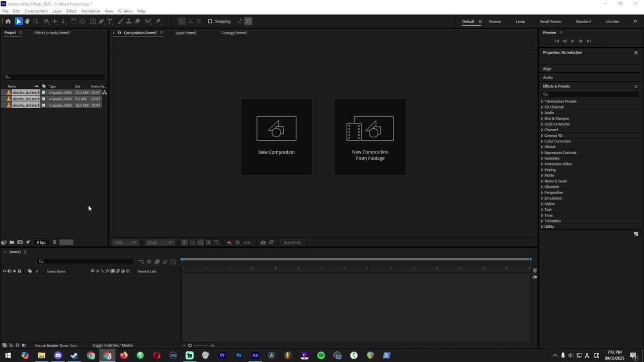Expand the Transition effects category
The height and width of the screenshot is (362, 644).
542,221
